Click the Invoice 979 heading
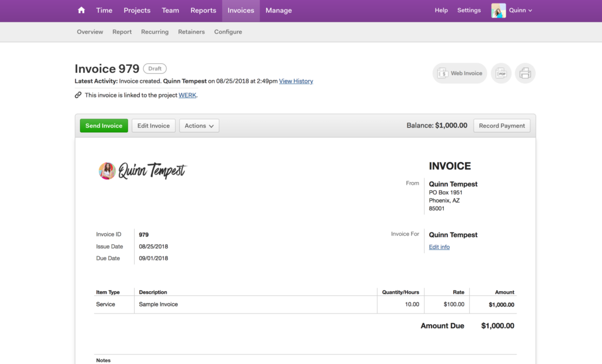 107,69
